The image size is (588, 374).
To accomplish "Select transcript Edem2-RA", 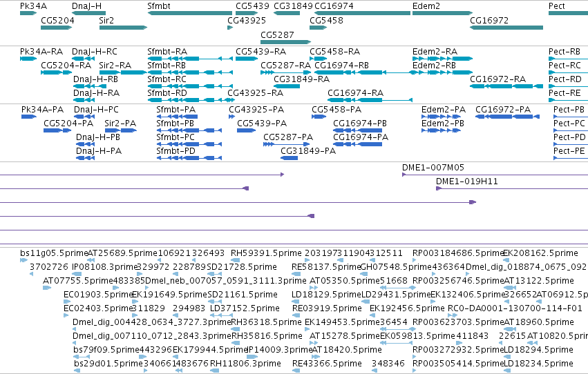I will pos(442,59).
